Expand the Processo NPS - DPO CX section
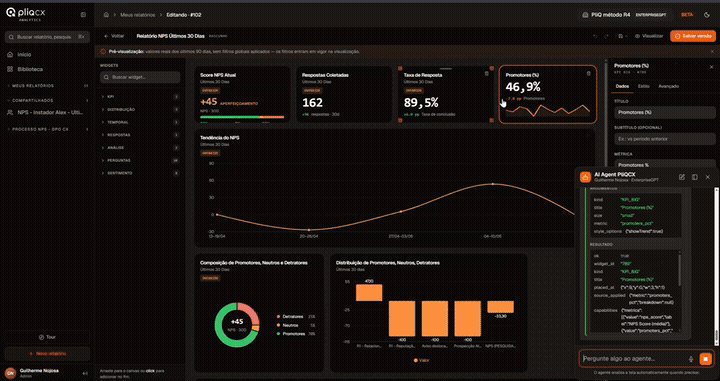The height and width of the screenshot is (381, 720). [47, 129]
